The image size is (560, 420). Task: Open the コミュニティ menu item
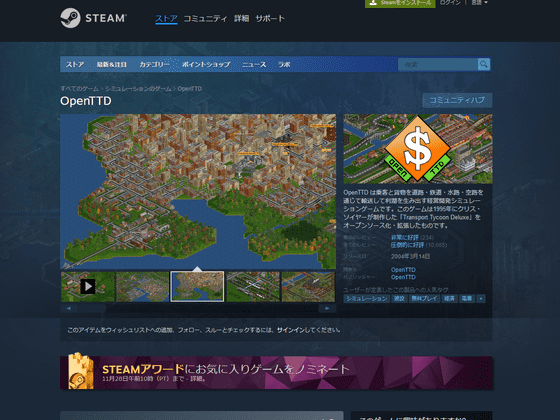coord(205,19)
